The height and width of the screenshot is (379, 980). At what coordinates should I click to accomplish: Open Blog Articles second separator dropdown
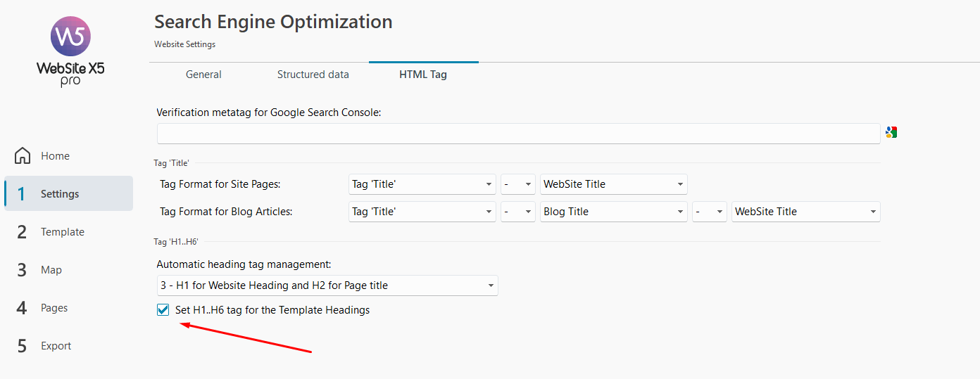click(710, 212)
